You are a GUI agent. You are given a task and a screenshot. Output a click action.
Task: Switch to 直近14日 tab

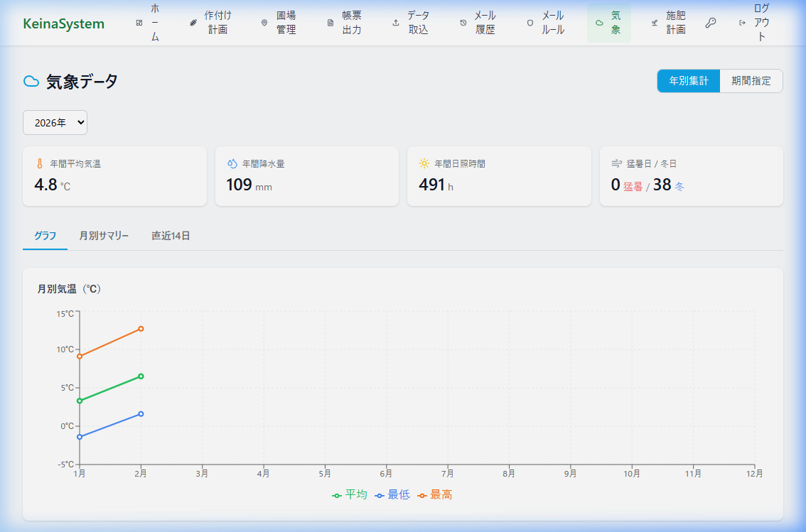coord(171,236)
